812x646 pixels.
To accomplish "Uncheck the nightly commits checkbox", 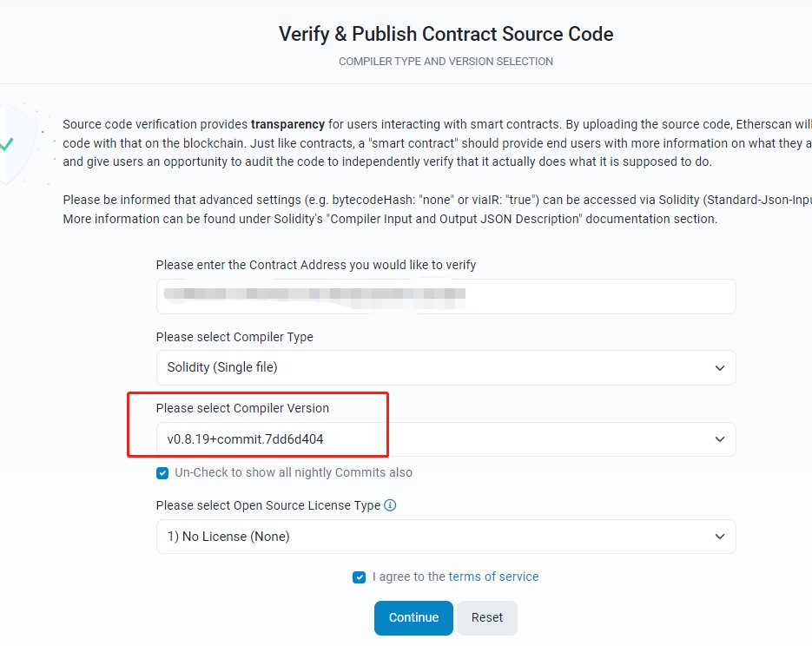I will tap(162, 473).
